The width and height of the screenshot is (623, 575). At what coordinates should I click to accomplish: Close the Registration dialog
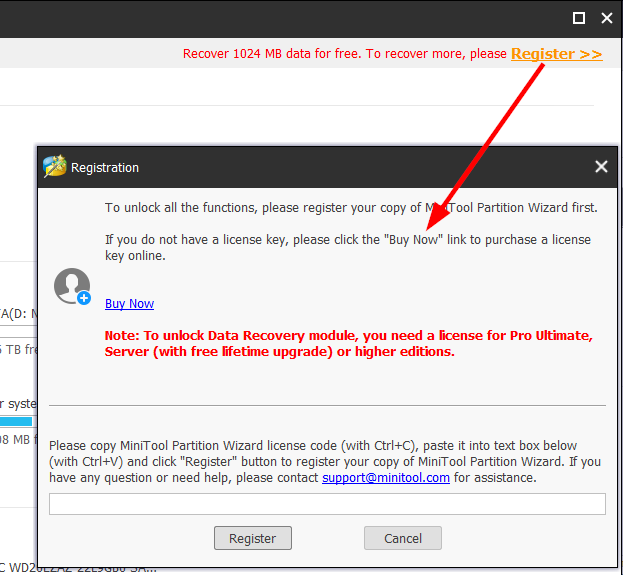point(601,166)
